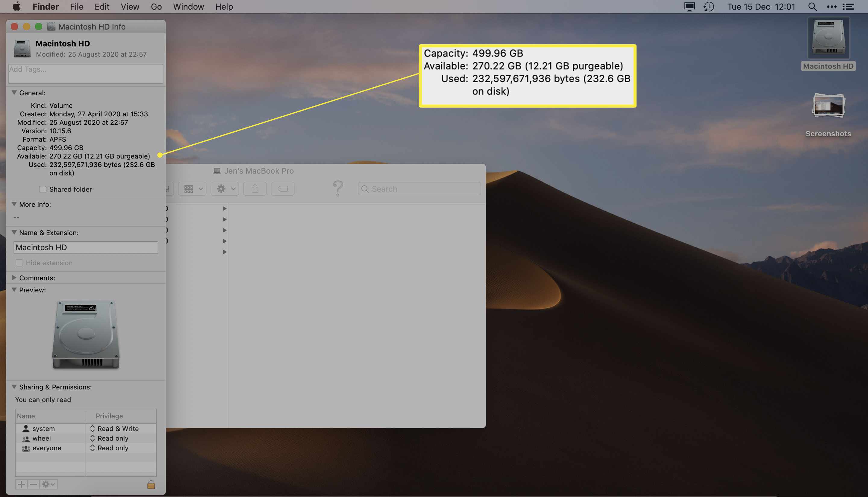Open the View menu
The image size is (868, 497).
coord(130,7)
